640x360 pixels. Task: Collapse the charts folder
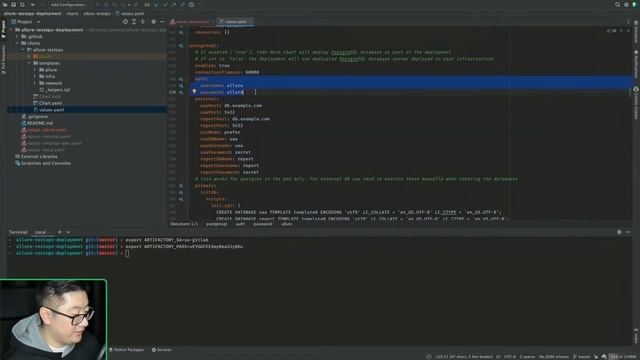point(17,43)
